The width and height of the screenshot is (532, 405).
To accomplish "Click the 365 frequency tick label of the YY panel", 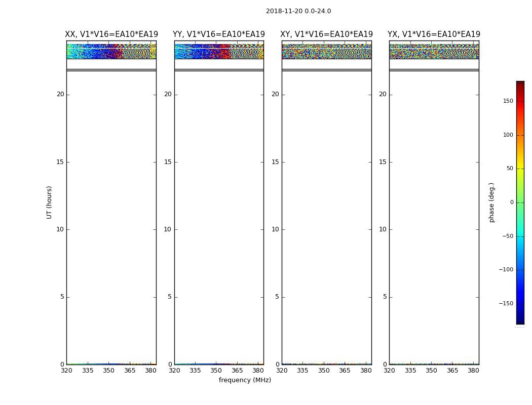I will 237,371.
